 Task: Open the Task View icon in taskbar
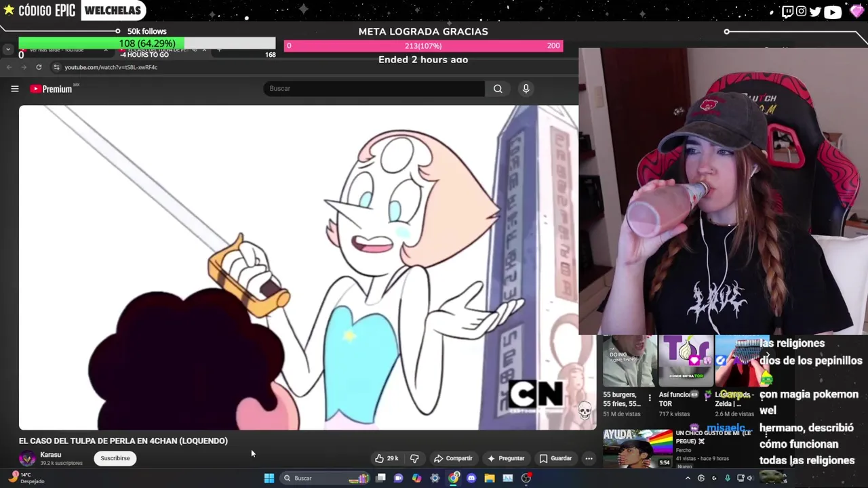(380, 479)
